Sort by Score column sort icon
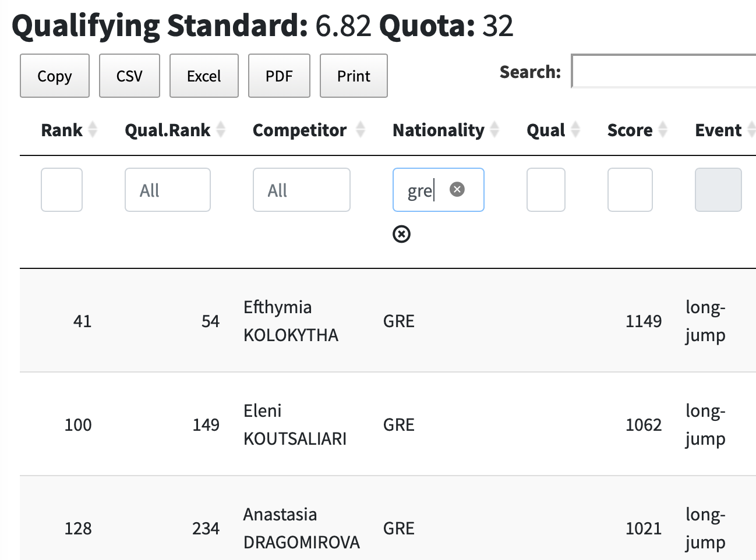The image size is (756, 560). tap(662, 130)
